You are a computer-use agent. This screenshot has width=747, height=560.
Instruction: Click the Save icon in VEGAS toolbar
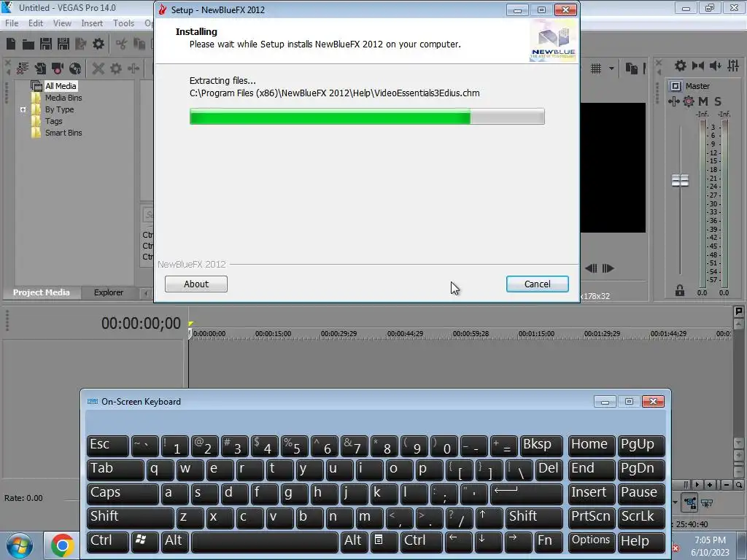(x=46, y=44)
